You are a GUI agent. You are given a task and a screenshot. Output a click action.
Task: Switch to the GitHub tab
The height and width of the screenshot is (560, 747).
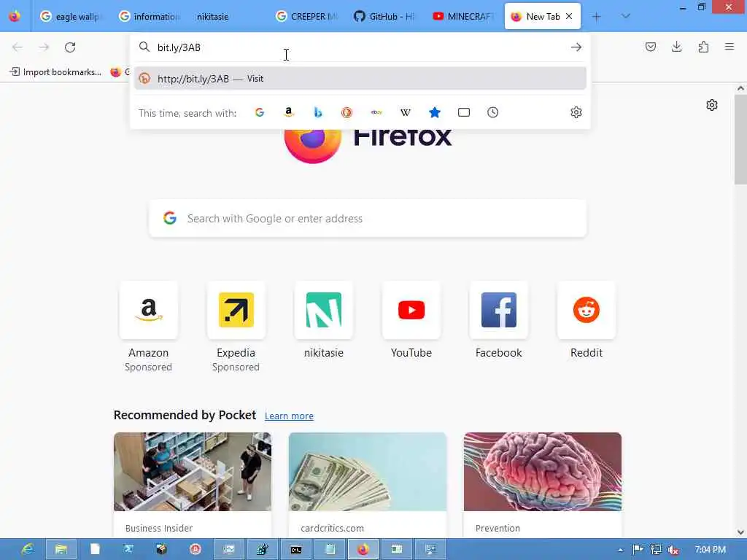384,16
